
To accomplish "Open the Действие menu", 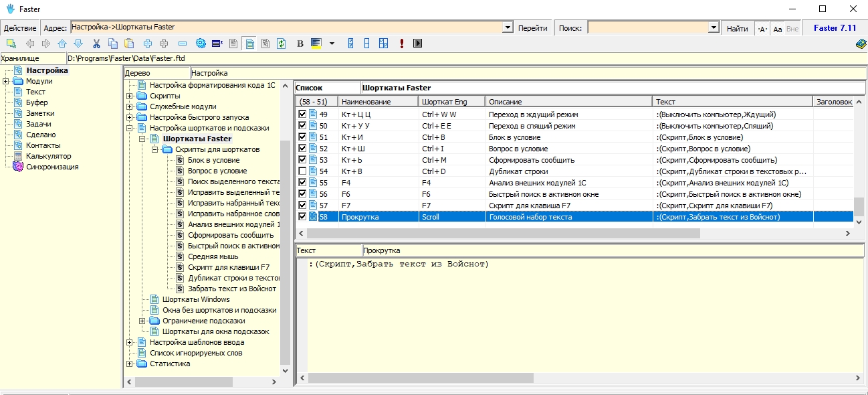I will tap(20, 28).
